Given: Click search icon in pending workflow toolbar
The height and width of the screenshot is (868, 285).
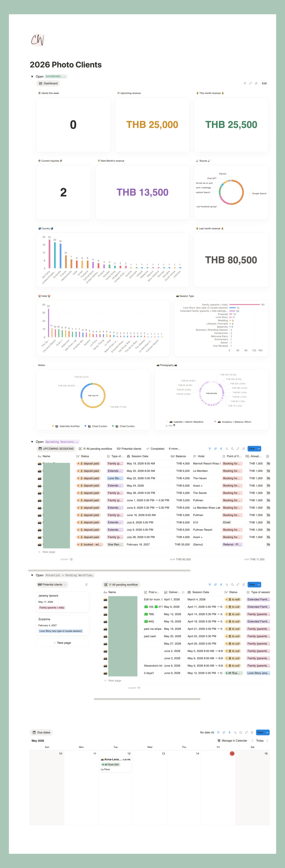Looking at the screenshot, I should [232, 585].
